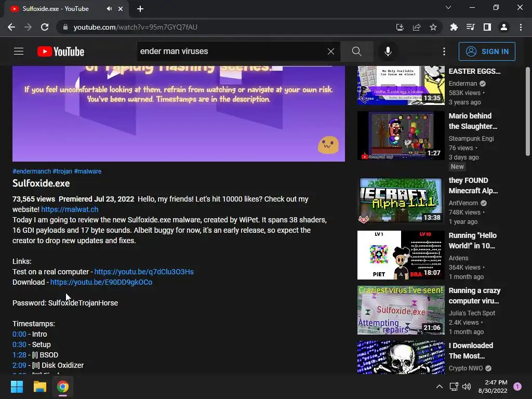Screen dimensions: 532x399
Task: Click Chrome icon in taskbar
Action: 63,387
